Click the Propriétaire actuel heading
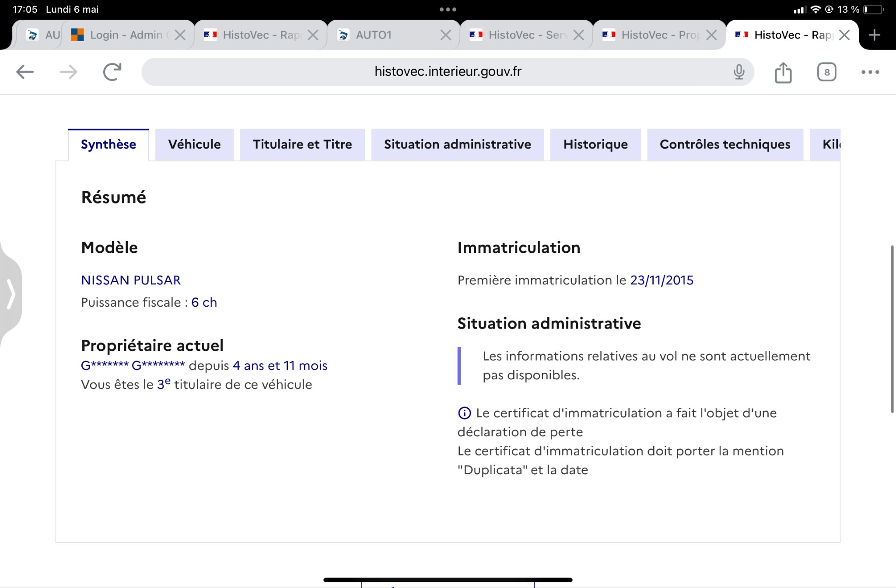The width and height of the screenshot is (896, 588). [152, 346]
